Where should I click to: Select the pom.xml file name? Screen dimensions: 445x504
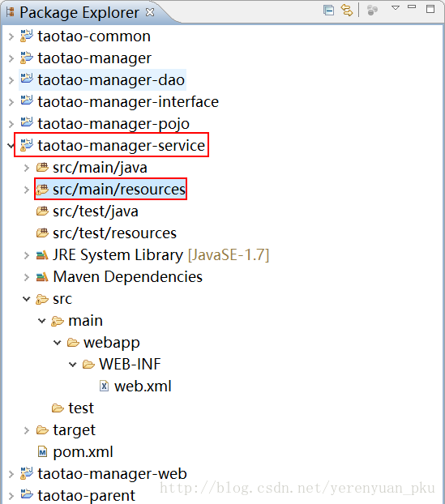pyautogui.click(x=83, y=452)
